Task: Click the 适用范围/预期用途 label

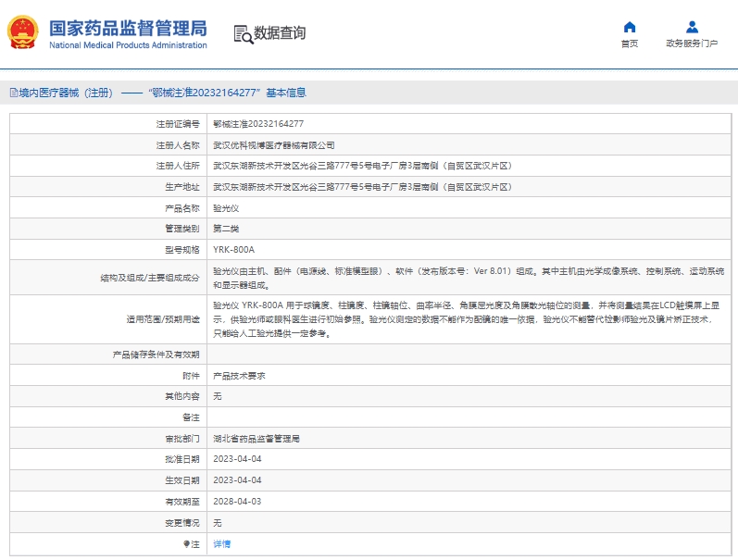Action: pyautogui.click(x=163, y=319)
